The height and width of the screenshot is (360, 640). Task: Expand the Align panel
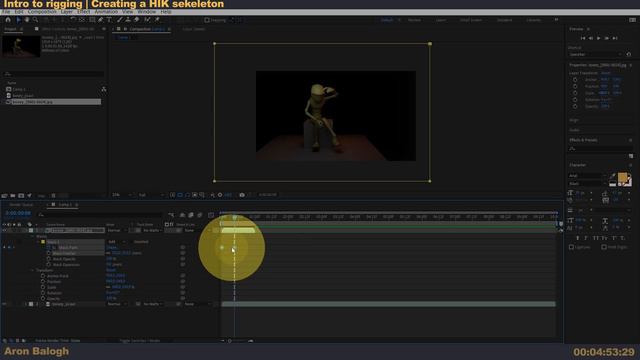click(574, 120)
